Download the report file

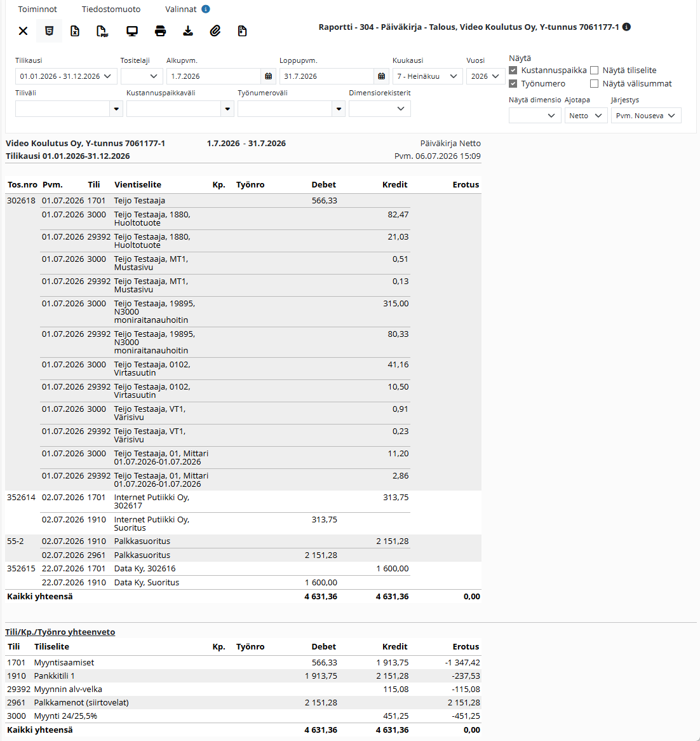188,31
